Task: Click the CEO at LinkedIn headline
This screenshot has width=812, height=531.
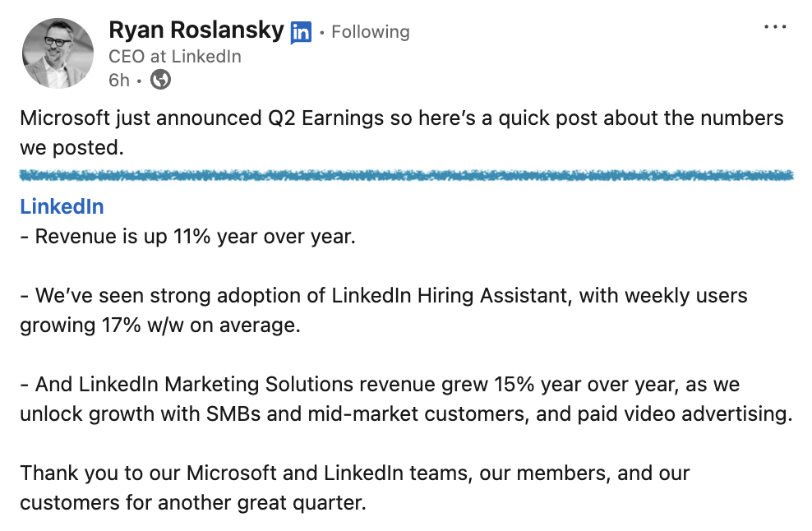Action: pos(175,57)
